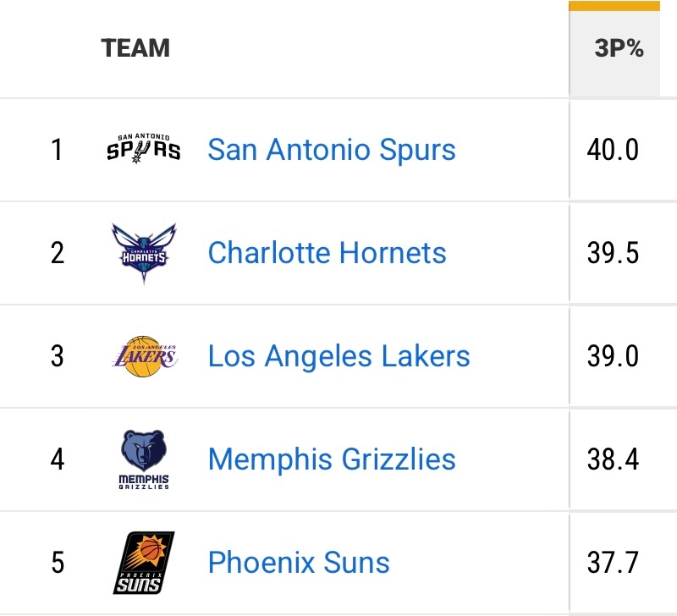Go to the Los Angeles Lakers page
677x616 pixels.
click(338, 356)
